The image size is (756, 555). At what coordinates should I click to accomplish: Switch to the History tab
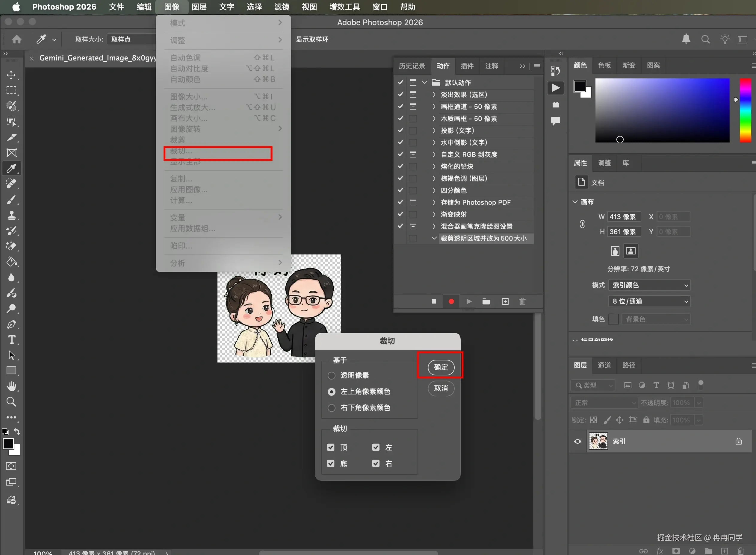[412, 66]
